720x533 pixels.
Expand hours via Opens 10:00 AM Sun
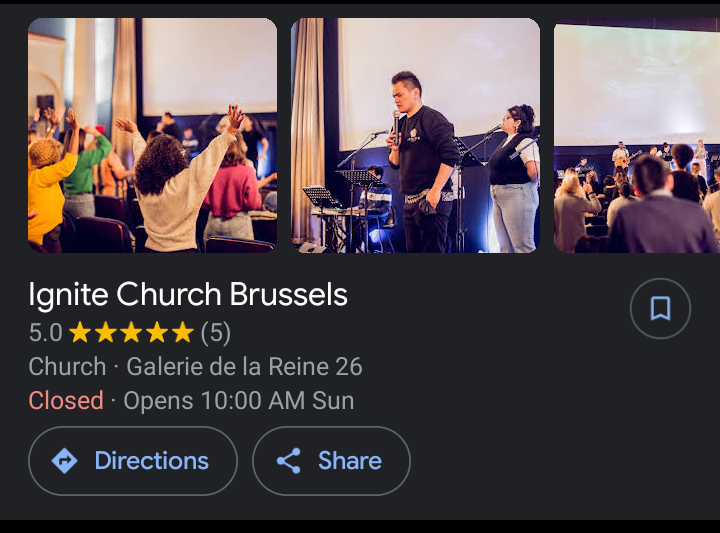(238, 401)
